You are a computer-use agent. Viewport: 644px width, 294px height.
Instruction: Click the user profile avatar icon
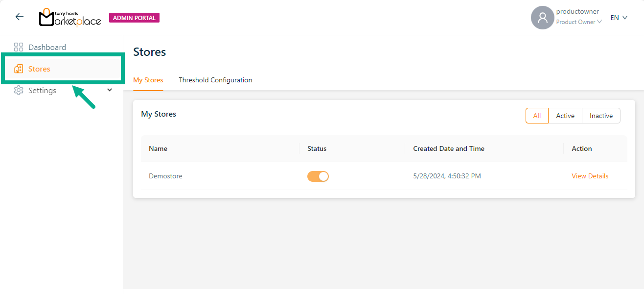542,18
